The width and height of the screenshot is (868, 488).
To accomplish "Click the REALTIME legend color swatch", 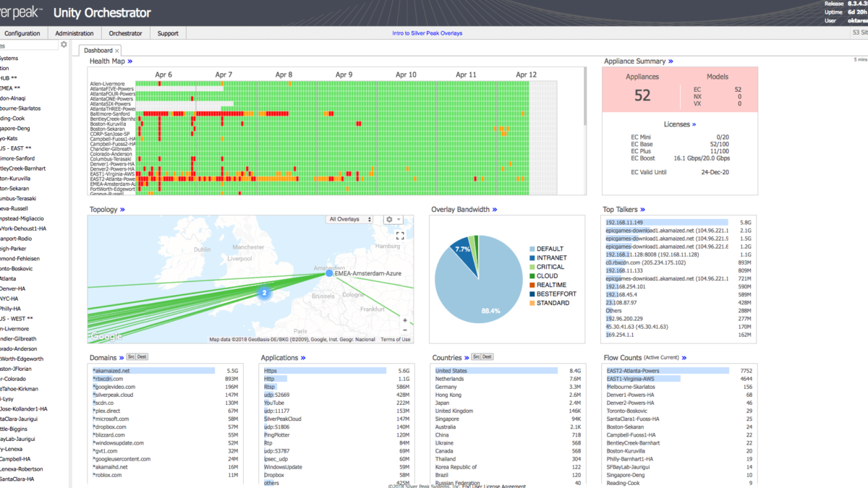I will pyautogui.click(x=532, y=285).
